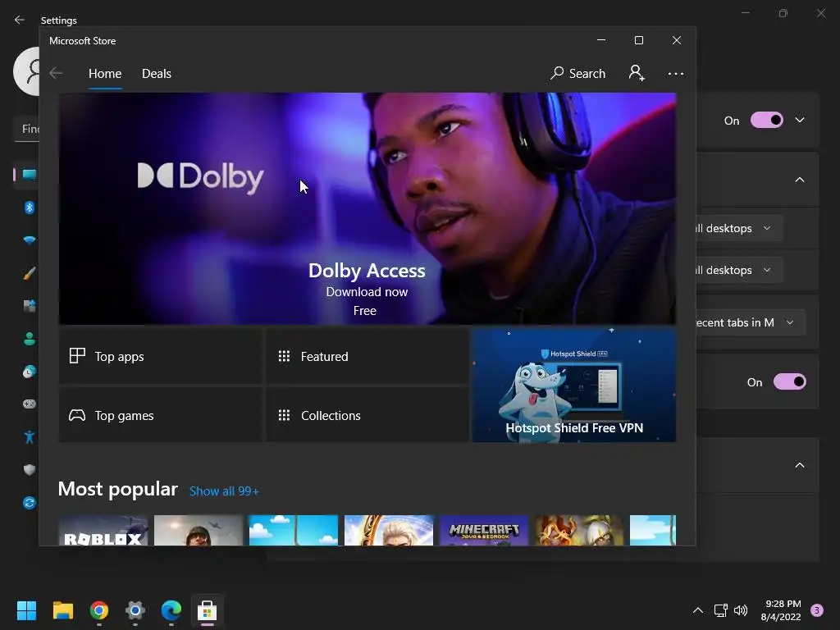Collapse the second Settings section chevron

point(800,180)
